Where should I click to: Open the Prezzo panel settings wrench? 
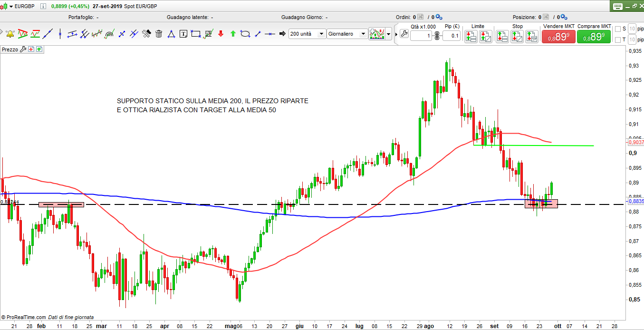[22, 49]
